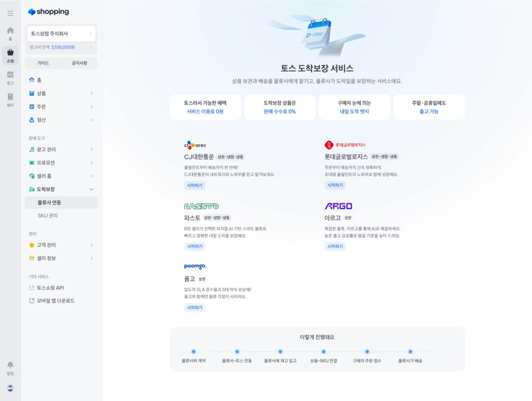532x401 pixels.
Task: Click the 상온·냉장·냉동 tag beside CJ대한통운
Action: (x=231, y=157)
